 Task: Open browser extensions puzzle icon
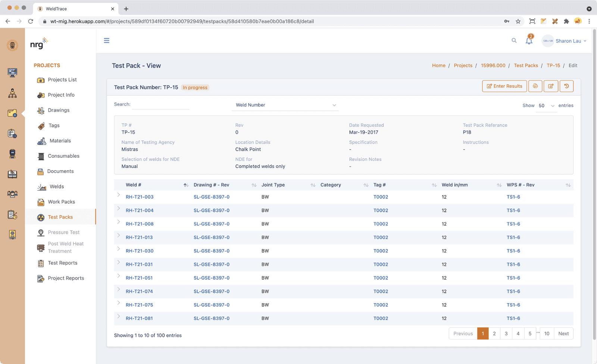click(566, 21)
